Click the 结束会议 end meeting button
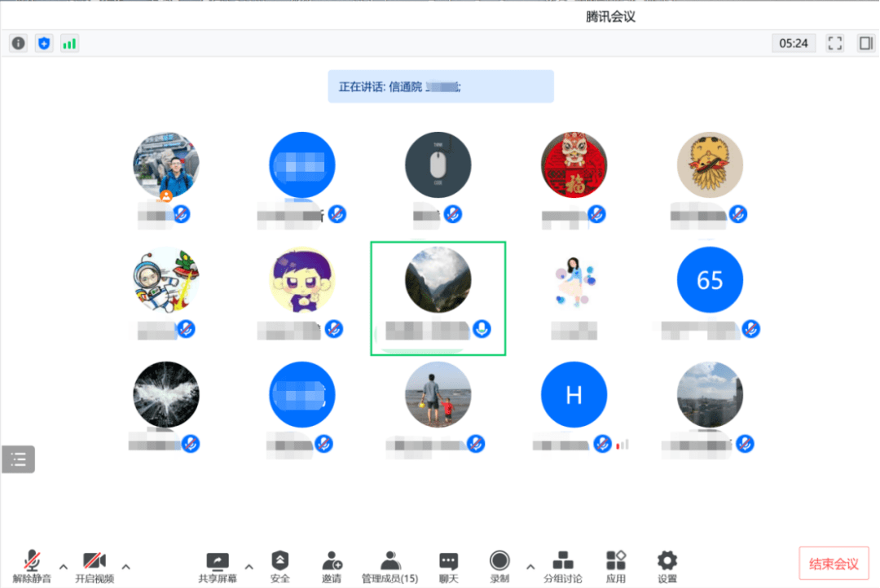880x588 pixels. pyautogui.click(x=834, y=564)
